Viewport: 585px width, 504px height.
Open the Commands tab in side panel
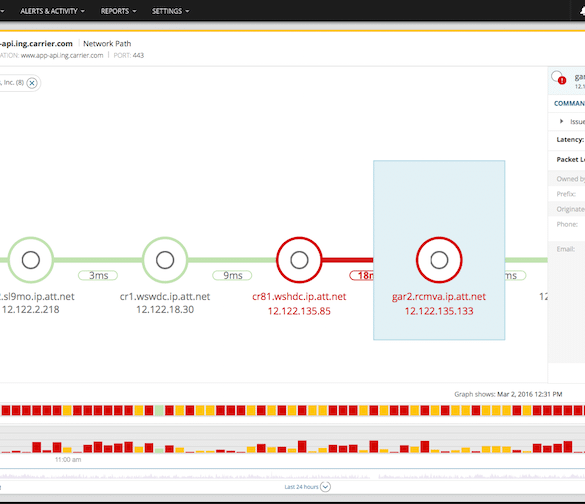(569, 103)
